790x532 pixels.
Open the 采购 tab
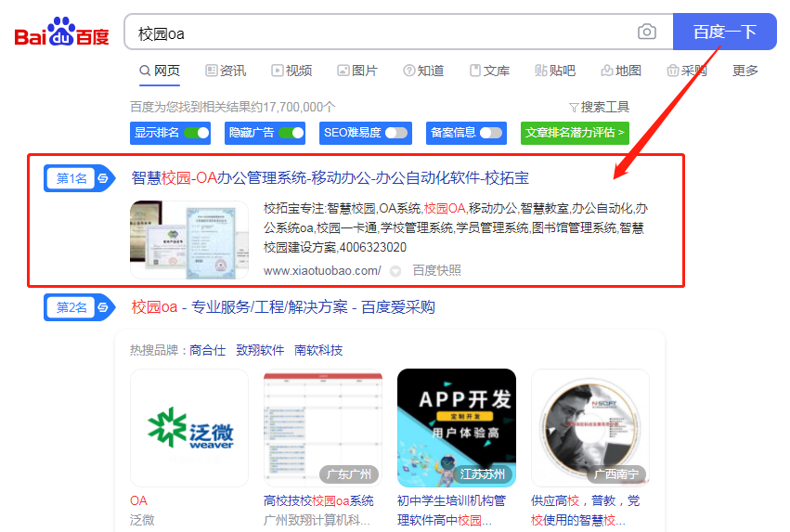click(x=687, y=71)
